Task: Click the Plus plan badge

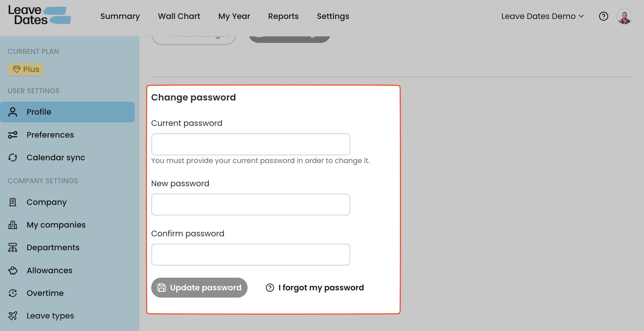Action: pyautogui.click(x=26, y=69)
